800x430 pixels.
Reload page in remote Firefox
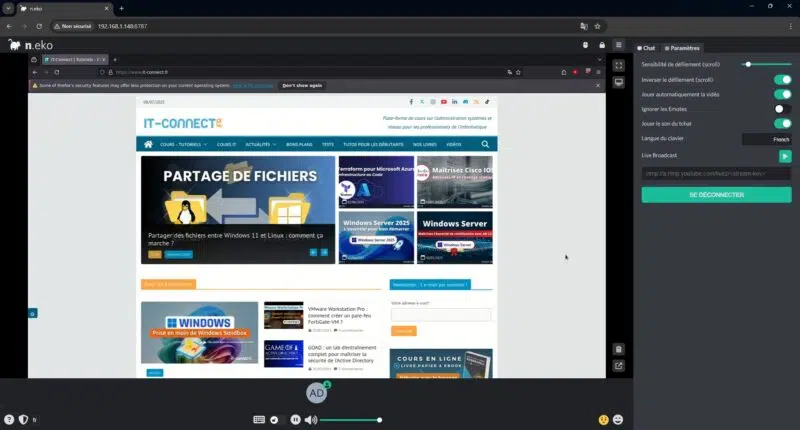click(x=57, y=72)
